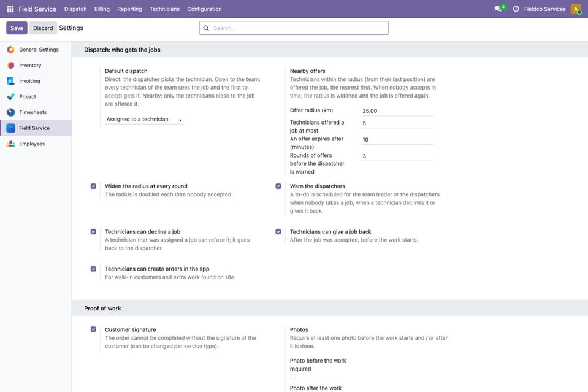
Task: Open the Dispatch menu
Action: (x=75, y=9)
